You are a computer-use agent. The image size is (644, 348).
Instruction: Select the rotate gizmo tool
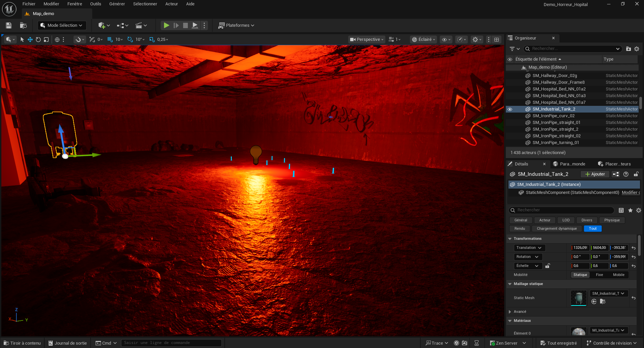[38, 40]
